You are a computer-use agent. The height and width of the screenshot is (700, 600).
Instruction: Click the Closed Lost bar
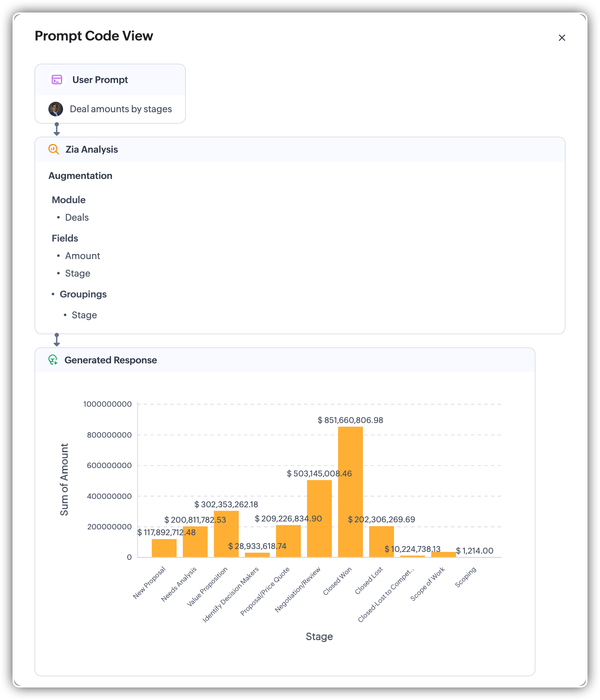coord(381,541)
